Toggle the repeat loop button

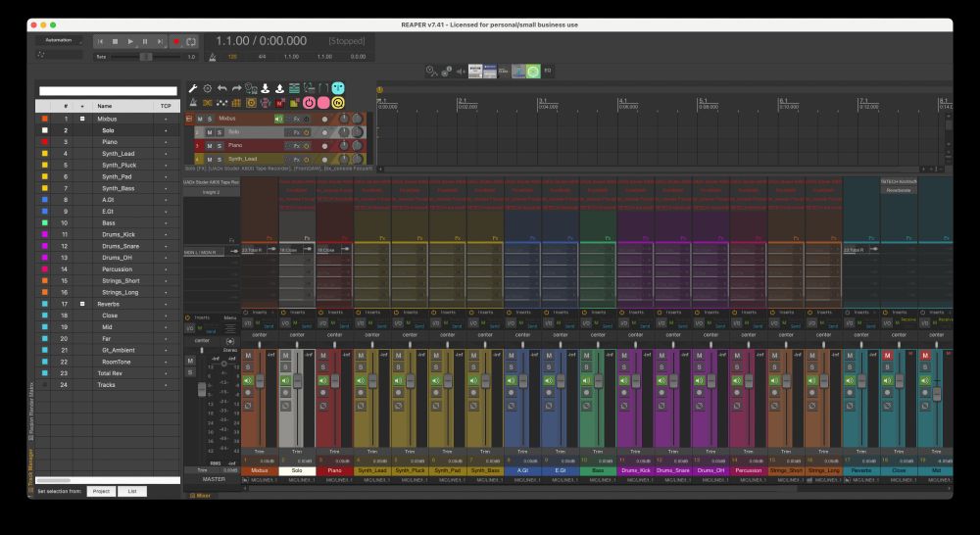tap(191, 41)
